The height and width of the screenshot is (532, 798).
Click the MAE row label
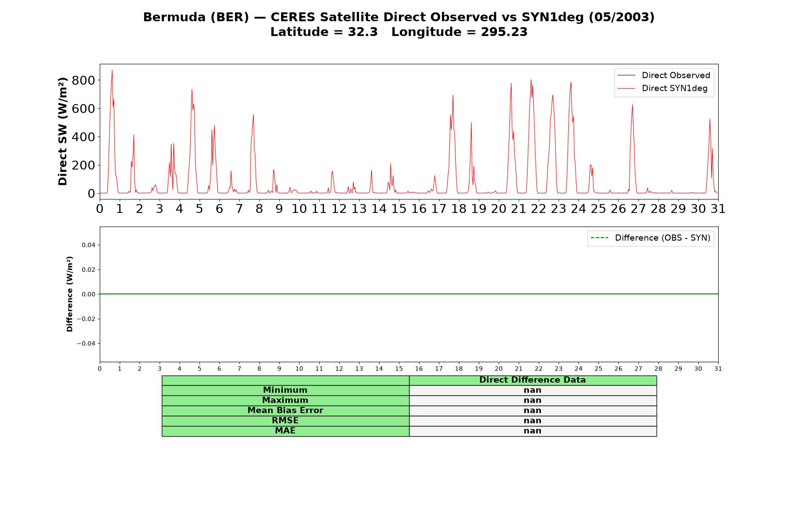pyautogui.click(x=285, y=431)
